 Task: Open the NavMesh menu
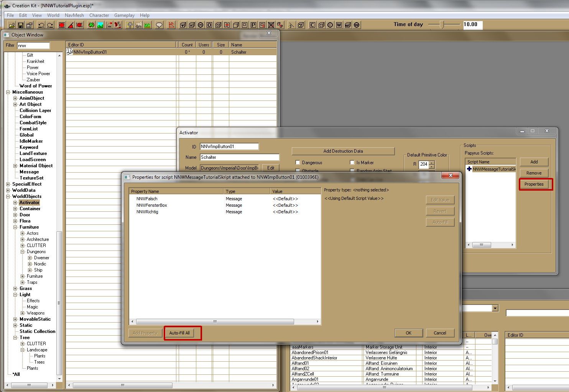click(74, 15)
